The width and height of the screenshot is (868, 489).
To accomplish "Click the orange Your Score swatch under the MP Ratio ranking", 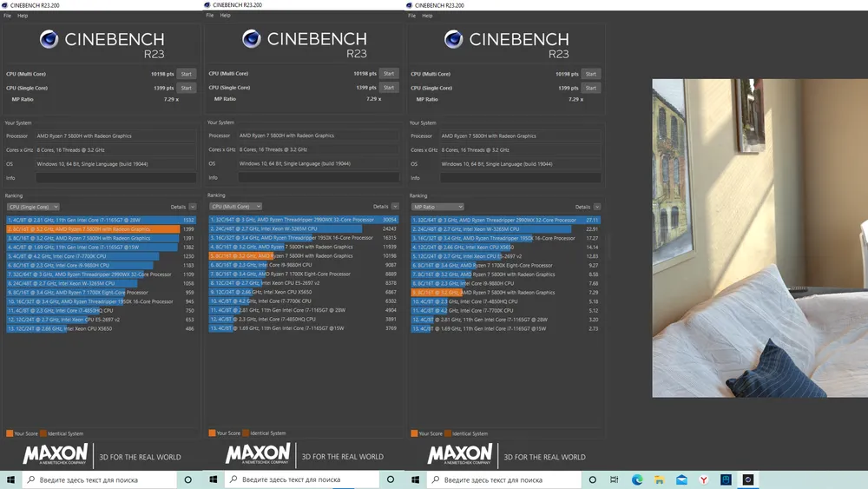I will (414, 433).
